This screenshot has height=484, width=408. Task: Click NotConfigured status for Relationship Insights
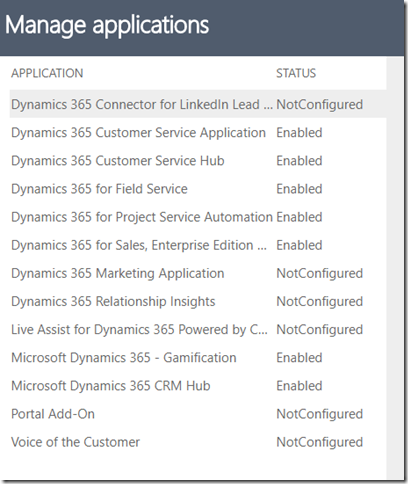[320, 302]
